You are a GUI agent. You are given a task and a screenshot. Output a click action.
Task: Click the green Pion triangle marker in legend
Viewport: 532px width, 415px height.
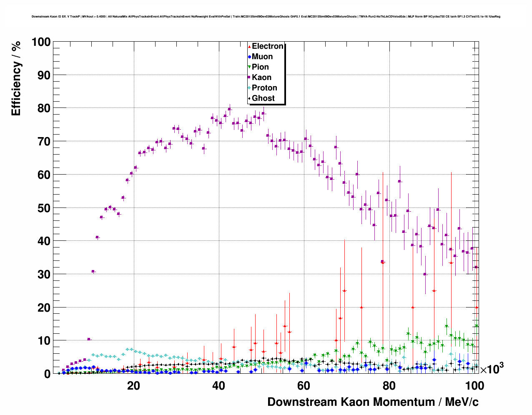click(x=249, y=67)
